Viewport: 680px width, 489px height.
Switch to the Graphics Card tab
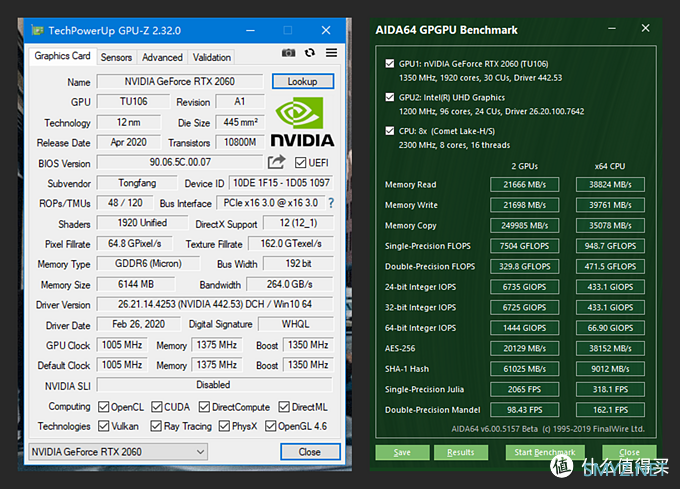(x=62, y=56)
